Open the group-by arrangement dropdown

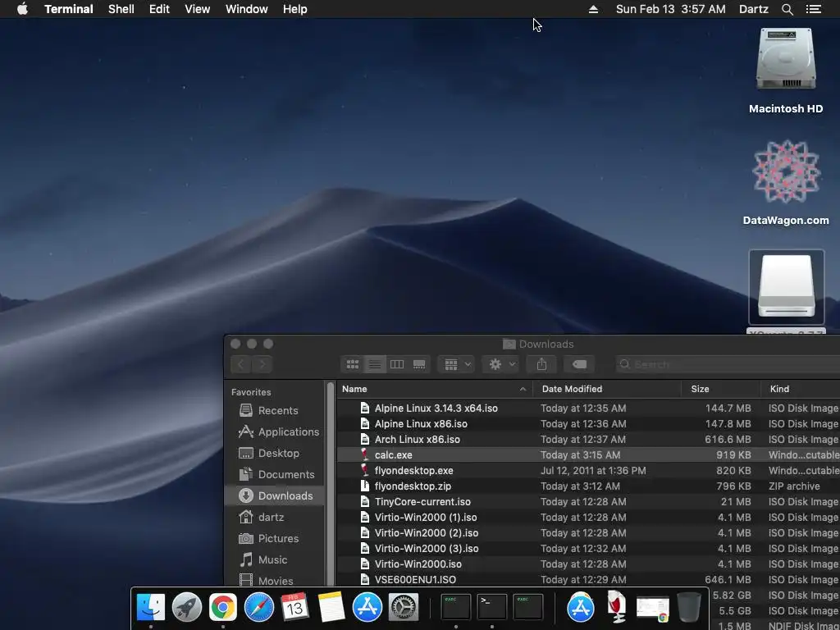(456, 364)
